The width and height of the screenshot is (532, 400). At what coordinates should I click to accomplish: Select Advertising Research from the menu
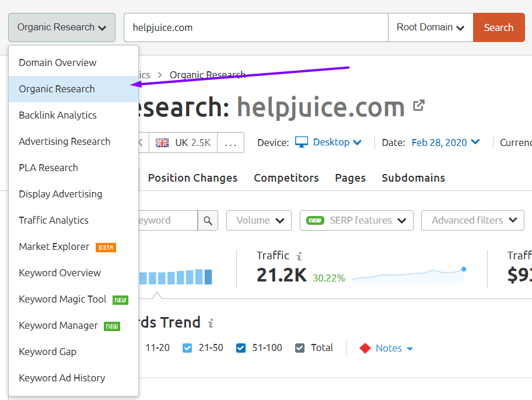(x=73, y=141)
